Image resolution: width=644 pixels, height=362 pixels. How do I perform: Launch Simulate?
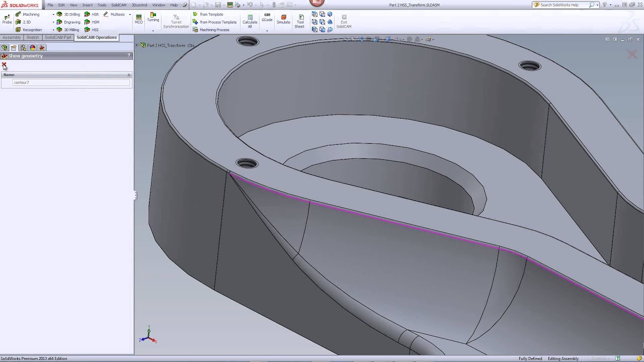coord(283,19)
